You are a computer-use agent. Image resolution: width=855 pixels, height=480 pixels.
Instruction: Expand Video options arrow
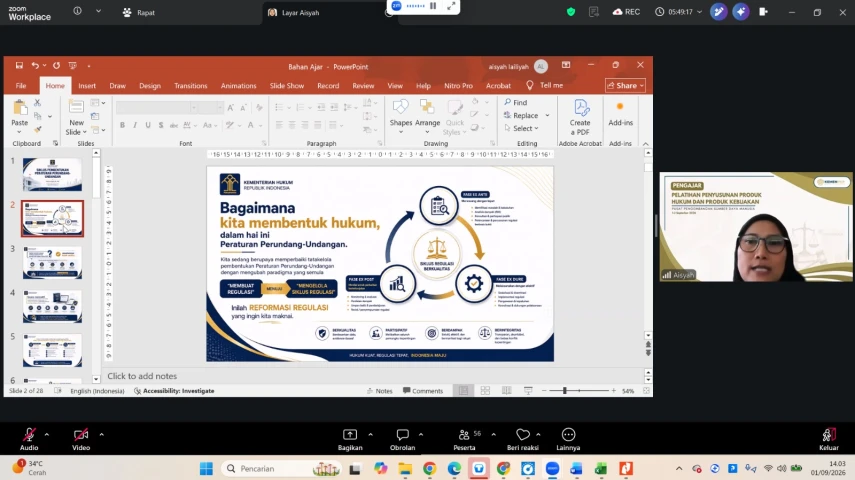[101, 435]
